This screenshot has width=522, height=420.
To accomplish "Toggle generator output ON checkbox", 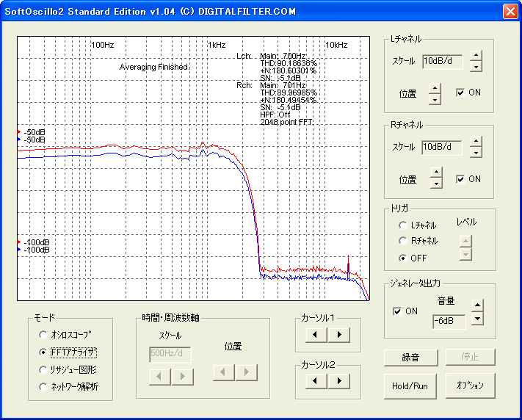I will pyautogui.click(x=397, y=311).
